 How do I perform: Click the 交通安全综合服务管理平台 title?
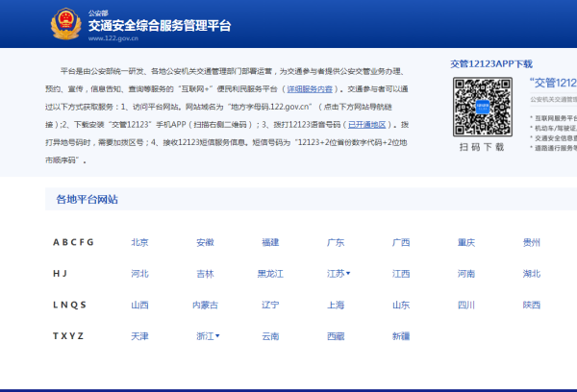pos(160,25)
